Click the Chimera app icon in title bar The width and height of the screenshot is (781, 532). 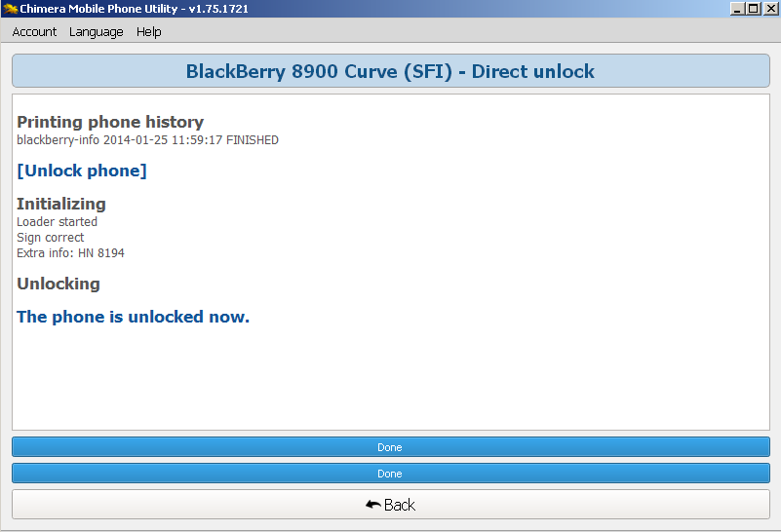tap(10, 9)
